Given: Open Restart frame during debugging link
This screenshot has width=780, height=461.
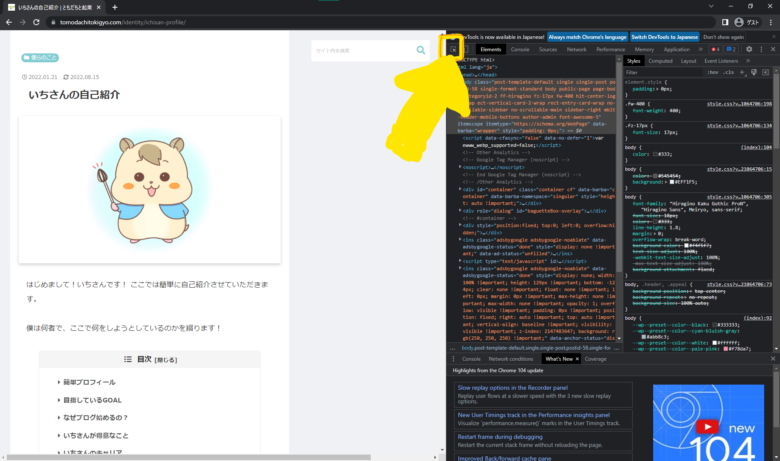Looking at the screenshot, I should point(500,437).
